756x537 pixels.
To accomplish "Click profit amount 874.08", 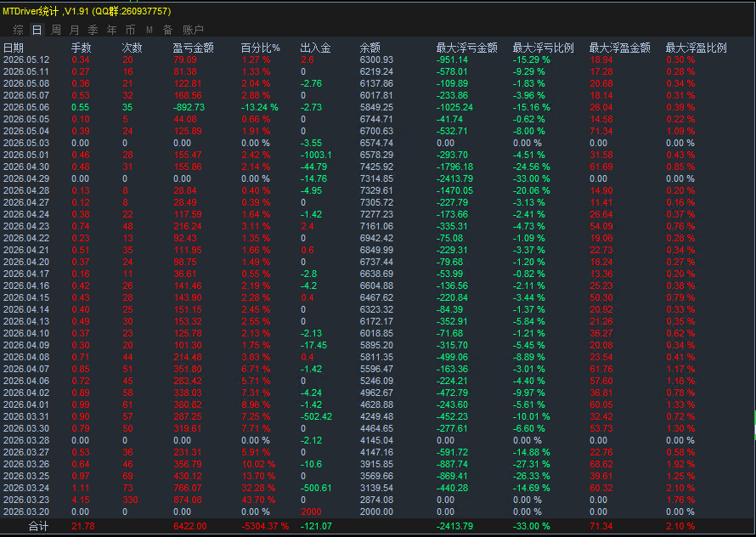I will click(188, 500).
